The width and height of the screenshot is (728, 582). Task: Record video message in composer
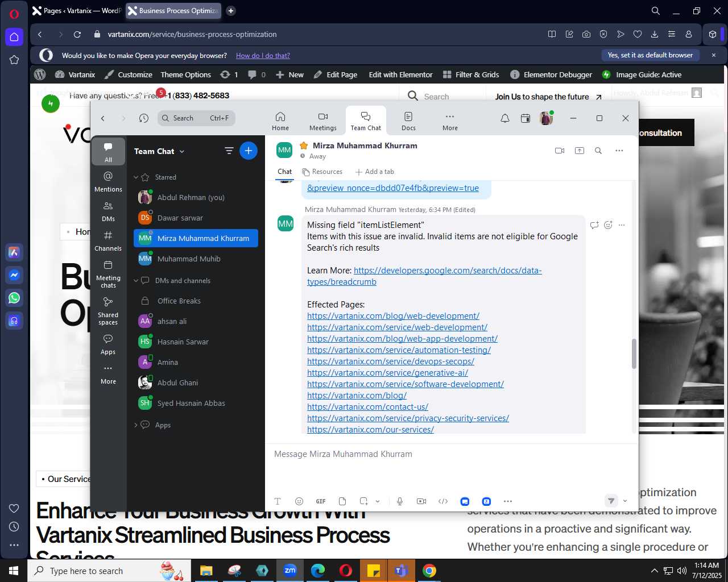[x=421, y=501]
